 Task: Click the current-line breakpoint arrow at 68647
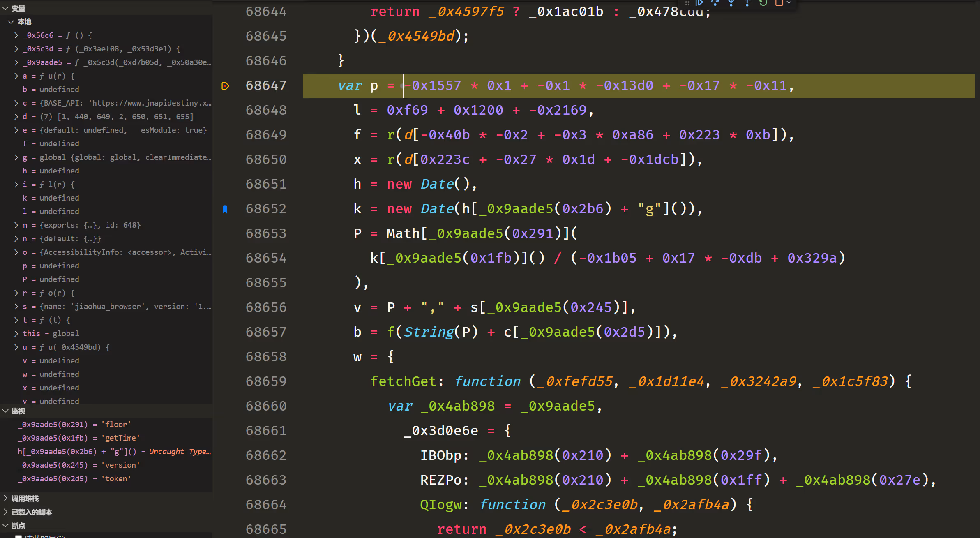[x=225, y=86]
